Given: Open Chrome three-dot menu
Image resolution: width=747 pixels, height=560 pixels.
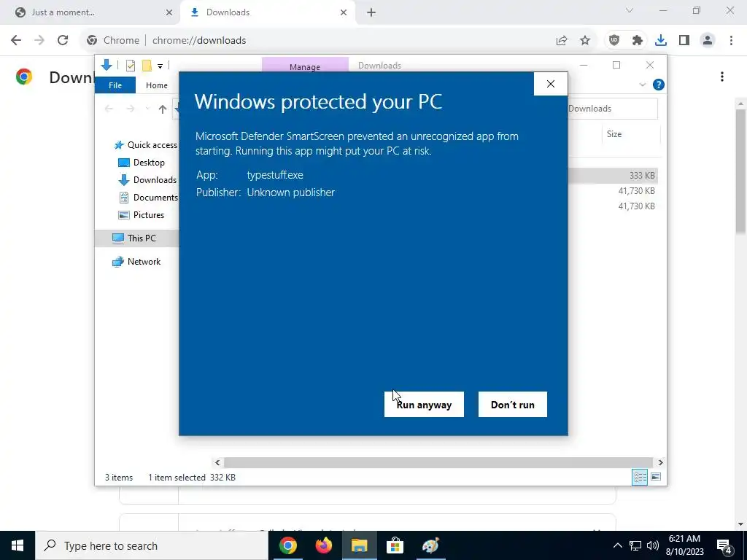Looking at the screenshot, I should point(731,41).
